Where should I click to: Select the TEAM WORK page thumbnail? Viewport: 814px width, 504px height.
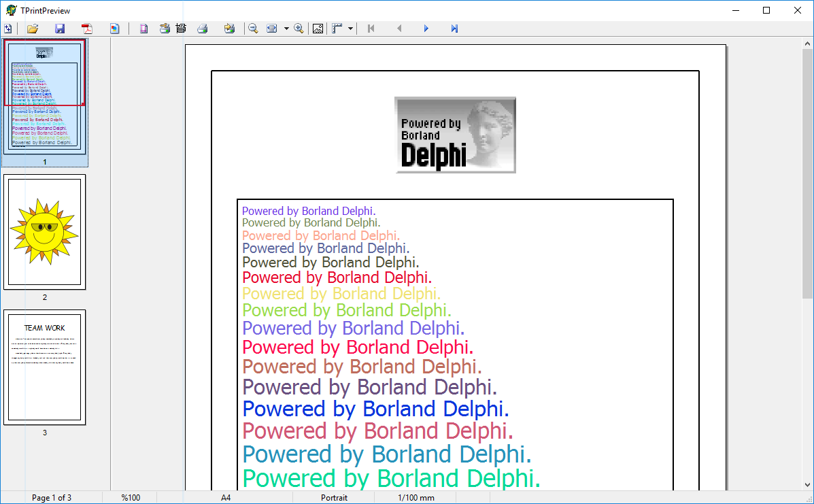(x=45, y=366)
